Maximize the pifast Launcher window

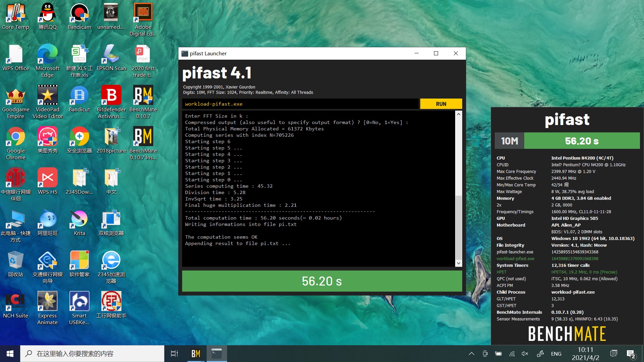[436, 53]
